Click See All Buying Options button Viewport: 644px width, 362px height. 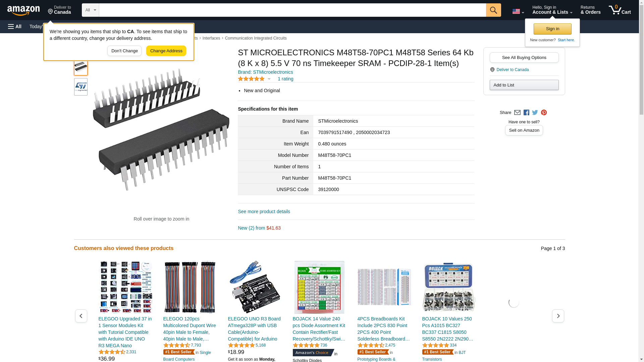tap(524, 57)
